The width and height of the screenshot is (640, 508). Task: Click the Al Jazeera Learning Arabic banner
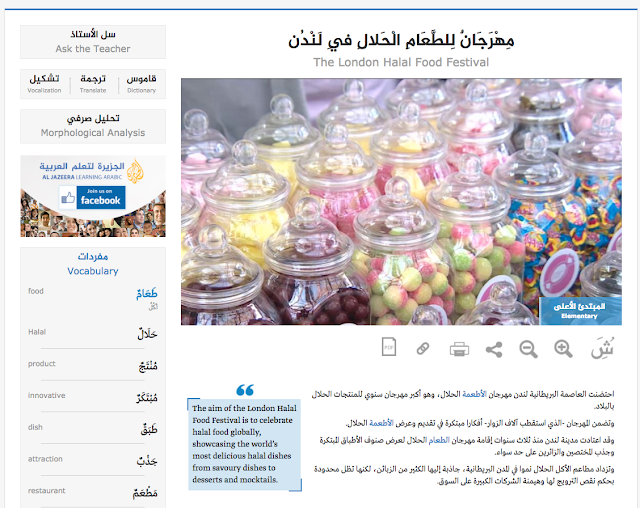click(93, 196)
